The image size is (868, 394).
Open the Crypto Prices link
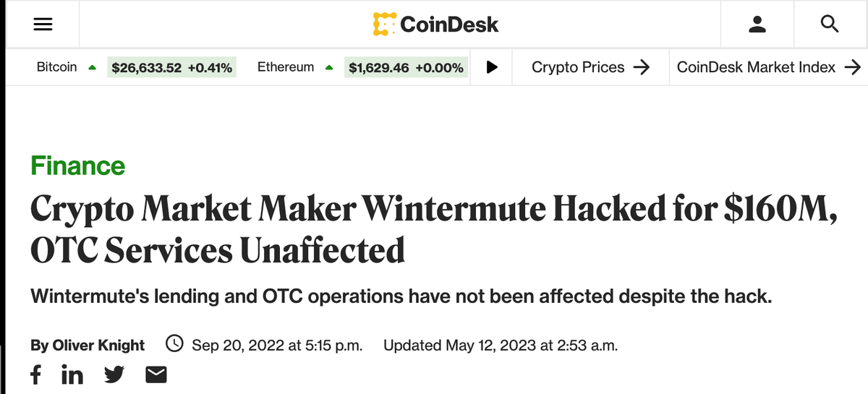point(590,67)
